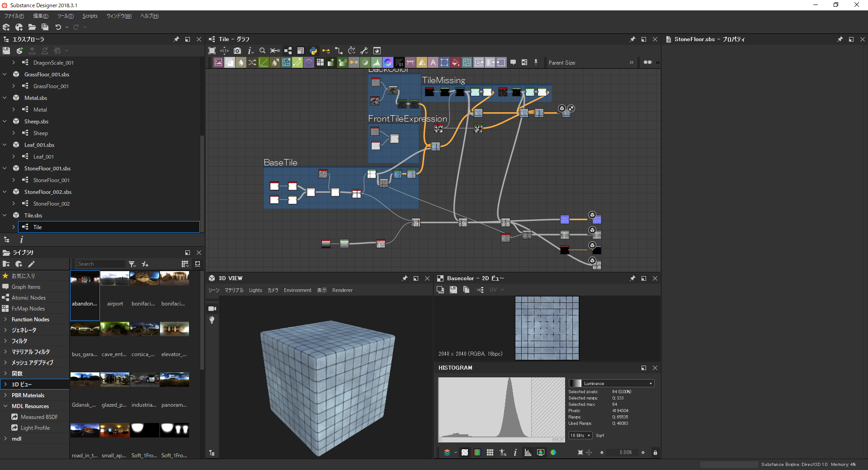The image size is (868, 470).
Task: Pin the 3D VIEW panel
Action: pos(405,278)
